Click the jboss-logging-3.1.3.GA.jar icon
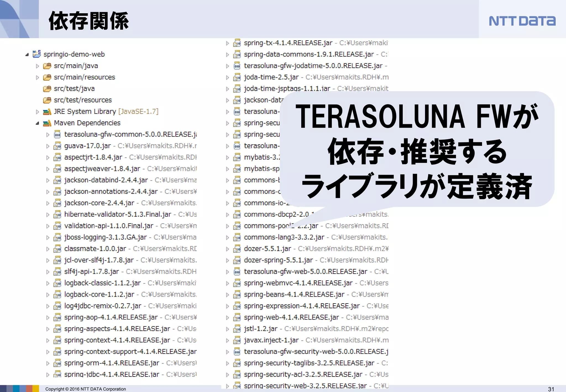 click(57, 237)
